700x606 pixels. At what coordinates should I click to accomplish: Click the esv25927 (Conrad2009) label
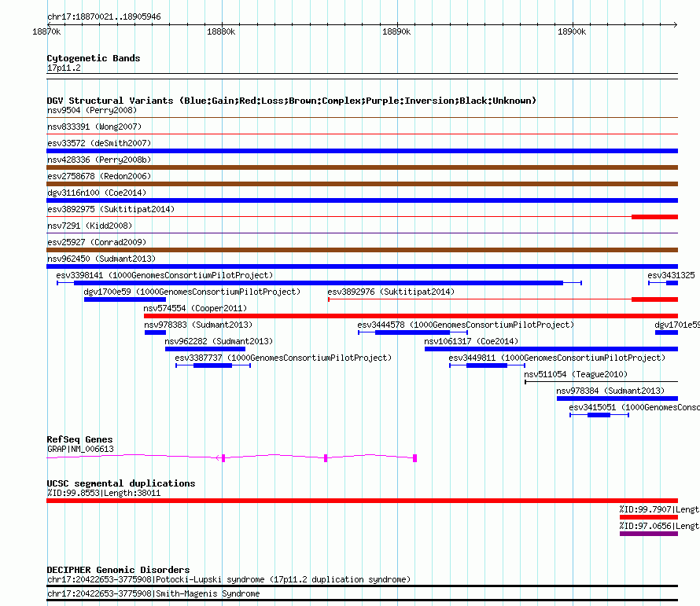[97, 242]
